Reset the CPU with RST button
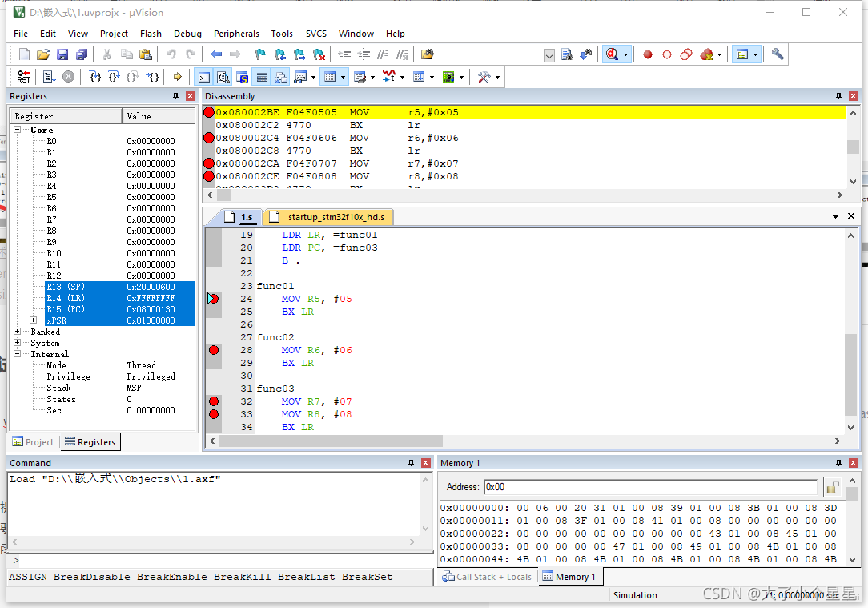Image resolution: width=868 pixels, height=608 pixels. [24, 77]
